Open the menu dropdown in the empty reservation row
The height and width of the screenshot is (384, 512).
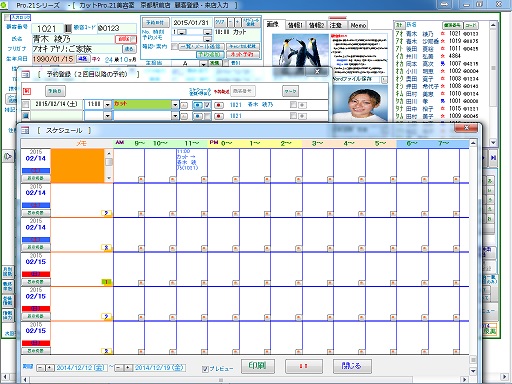175,116
